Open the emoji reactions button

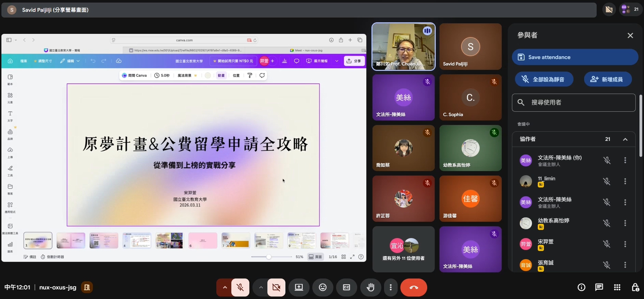(x=323, y=288)
